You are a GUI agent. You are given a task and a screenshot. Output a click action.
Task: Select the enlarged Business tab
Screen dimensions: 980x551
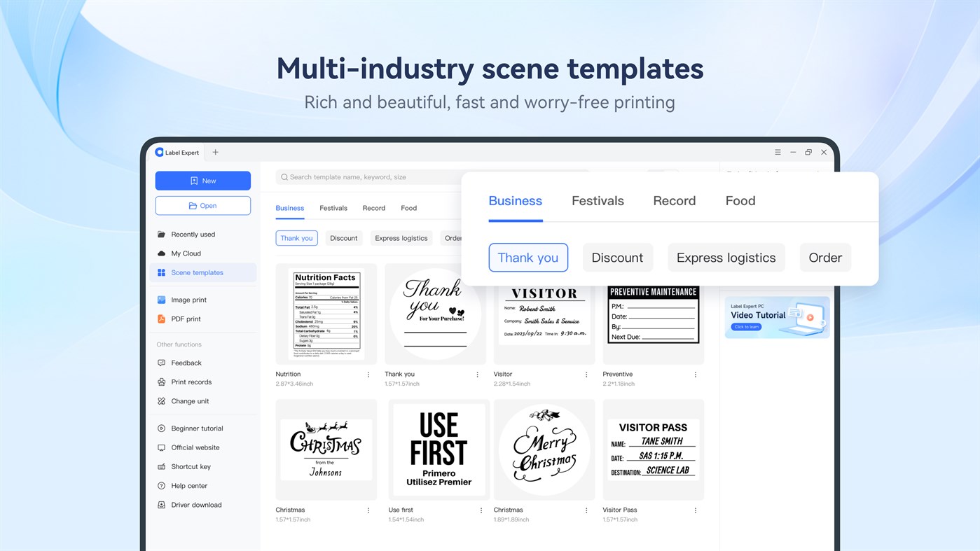click(x=516, y=201)
